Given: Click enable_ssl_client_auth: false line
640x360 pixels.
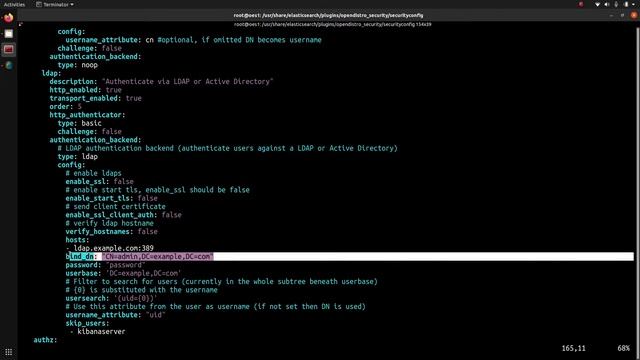Looking at the screenshot, I should pyautogui.click(x=123, y=215).
